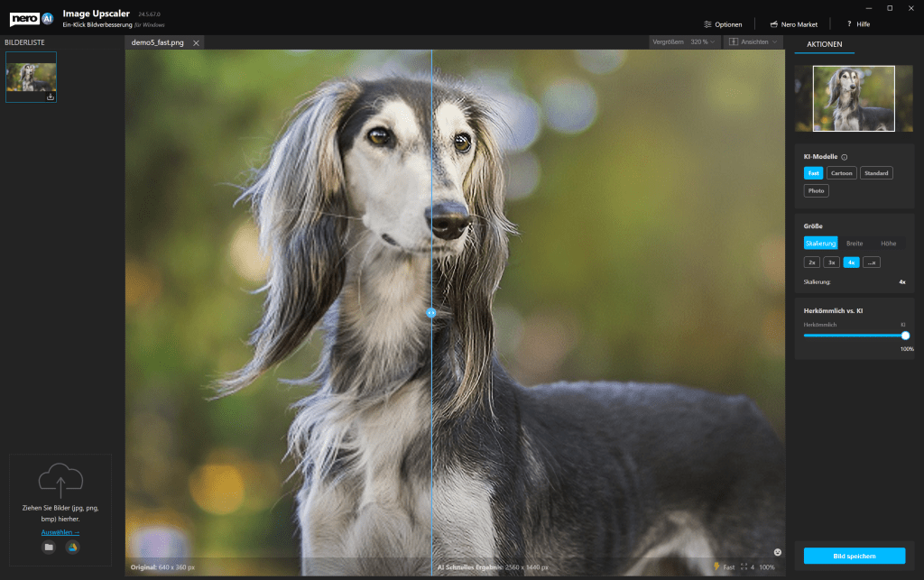
Task: Close the demo5_fast.png tab
Action: [196, 42]
